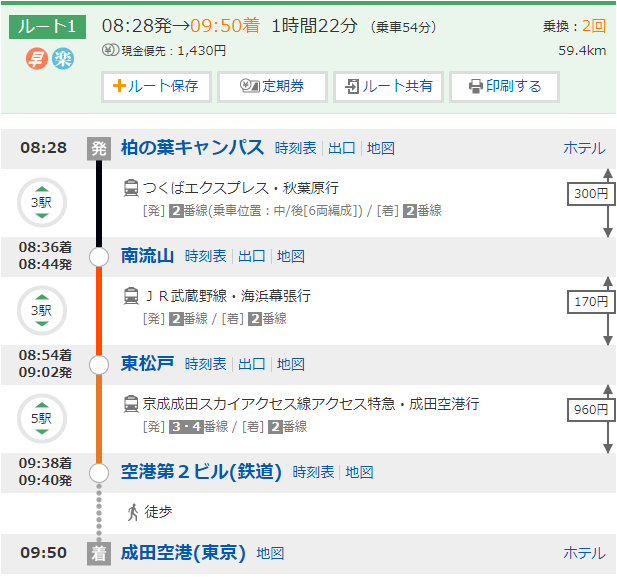
Task: Click 印刷する to print the route
Action: click(x=504, y=87)
